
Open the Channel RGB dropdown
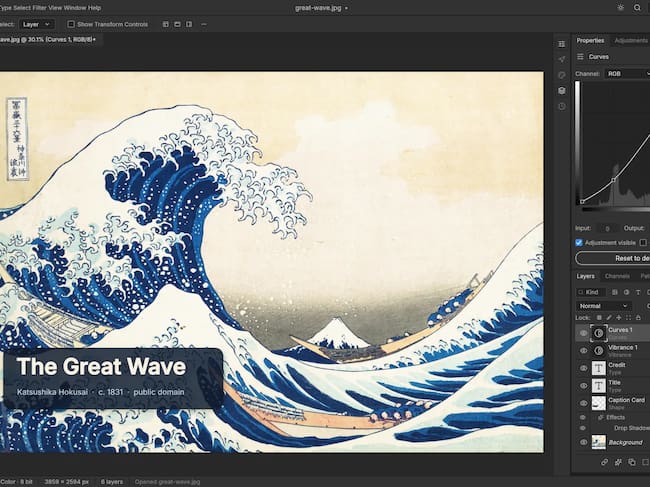pos(627,74)
